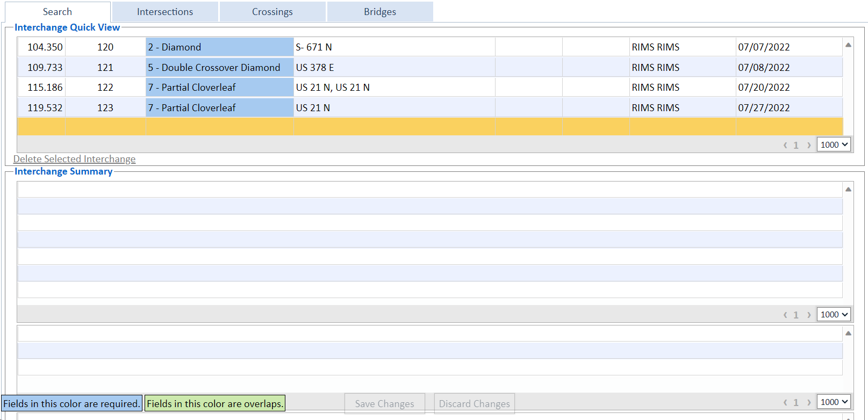Click Delete Selected Interchange link
Viewport: 868px width, 420px height.
click(74, 159)
